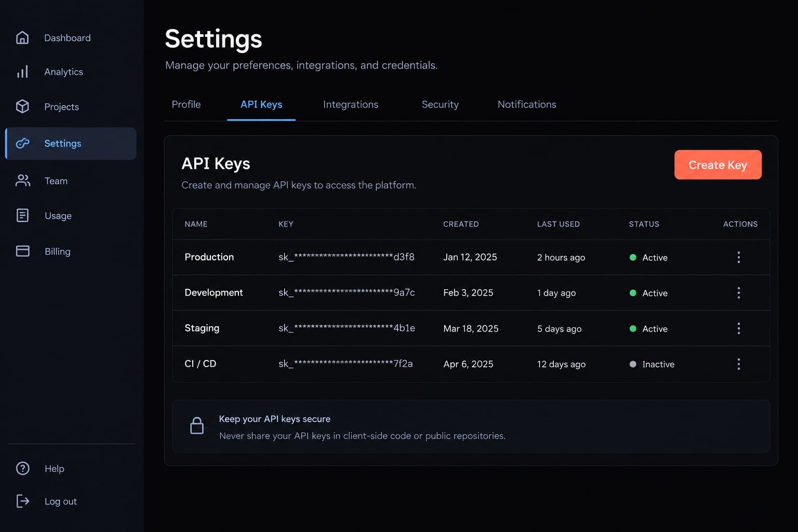The image size is (798, 532).
Task: Click the Usage document icon
Action: click(22, 215)
